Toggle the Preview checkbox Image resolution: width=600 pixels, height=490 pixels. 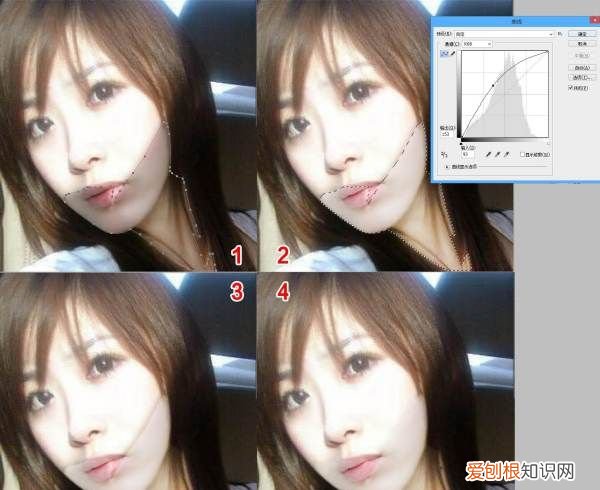click(570, 88)
